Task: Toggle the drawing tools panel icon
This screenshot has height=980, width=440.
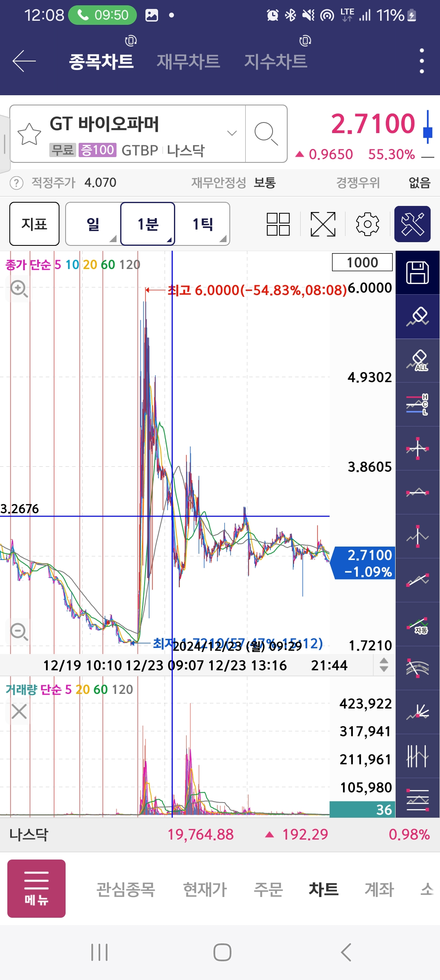Action: (x=412, y=224)
